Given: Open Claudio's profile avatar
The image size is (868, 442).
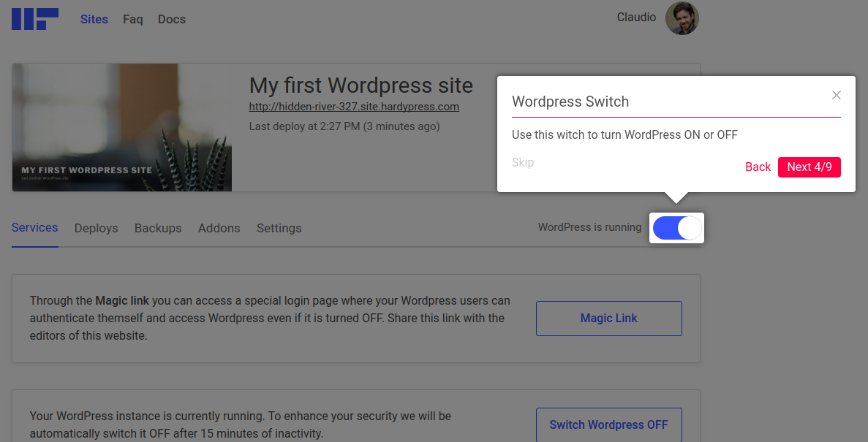Looking at the screenshot, I should click(682, 18).
